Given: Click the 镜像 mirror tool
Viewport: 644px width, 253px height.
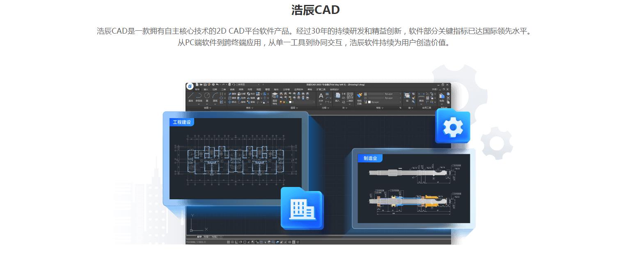Looking at the screenshot, I should 251,98.
